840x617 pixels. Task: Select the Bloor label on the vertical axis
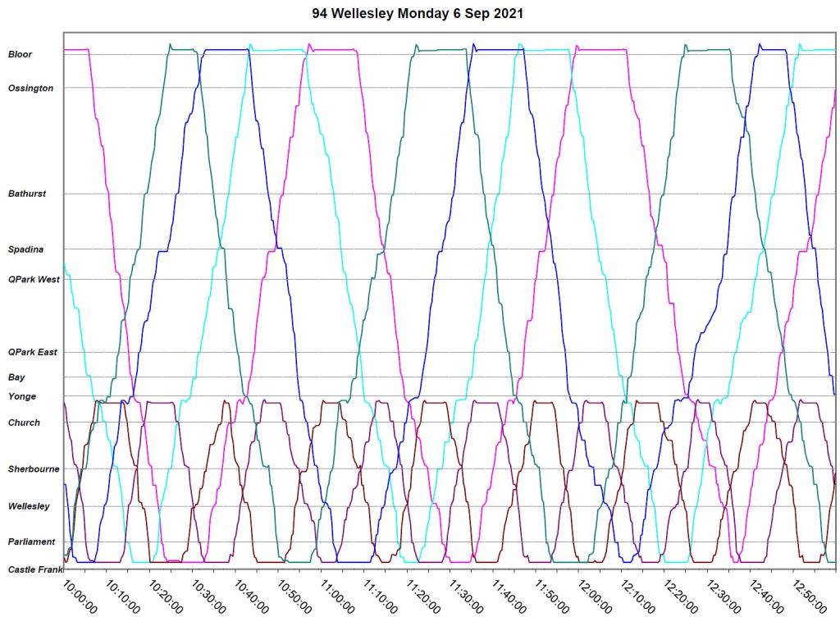[x=20, y=55]
